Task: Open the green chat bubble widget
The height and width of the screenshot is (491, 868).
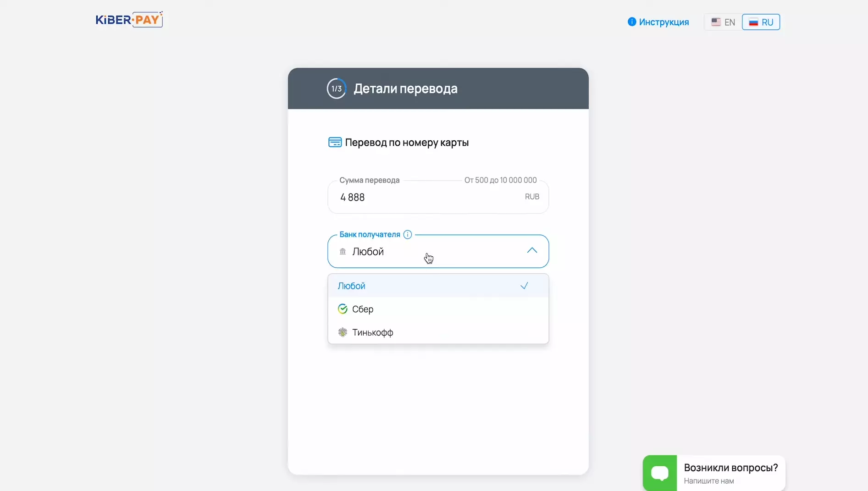Action: tap(660, 473)
